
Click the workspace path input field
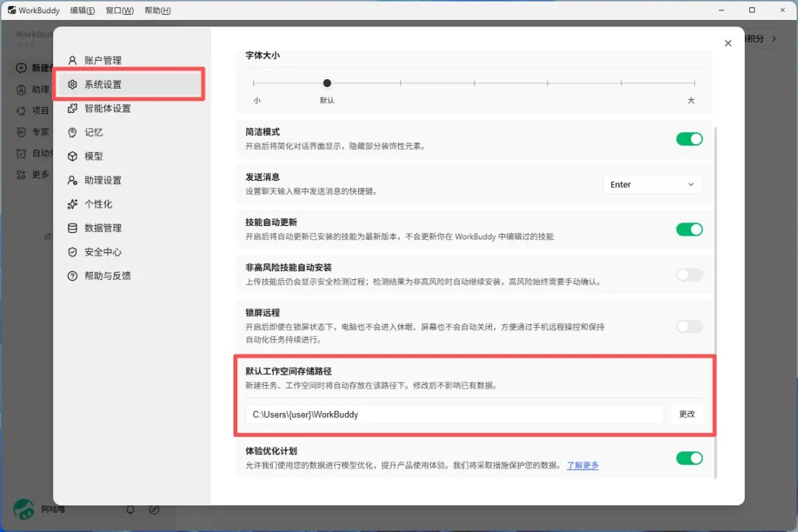[x=454, y=415]
